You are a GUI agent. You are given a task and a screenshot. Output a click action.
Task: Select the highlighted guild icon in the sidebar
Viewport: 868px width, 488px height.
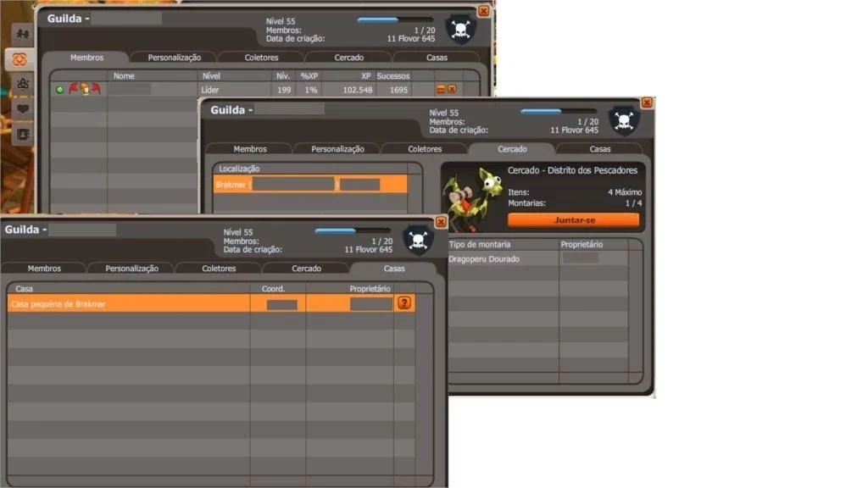pyautogui.click(x=19, y=59)
